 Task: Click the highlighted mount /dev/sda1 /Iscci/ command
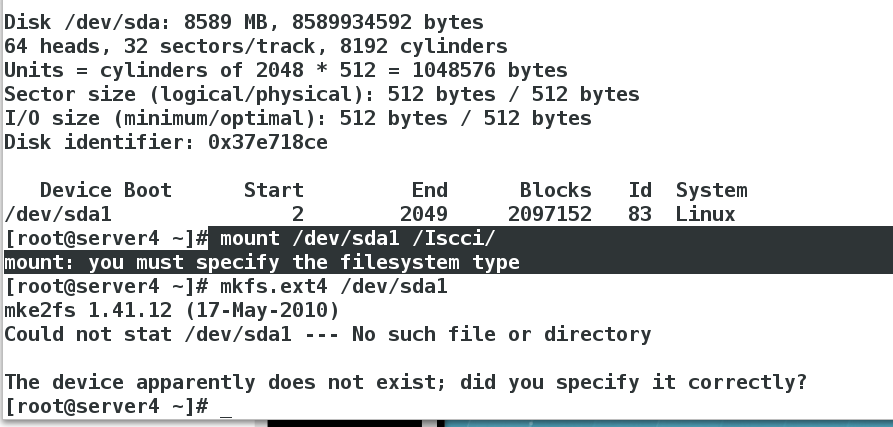[x=358, y=238]
